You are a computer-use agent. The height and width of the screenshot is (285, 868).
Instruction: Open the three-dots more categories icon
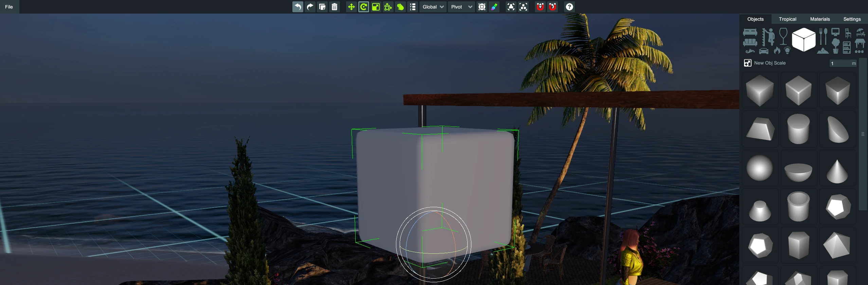click(x=859, y=52)
